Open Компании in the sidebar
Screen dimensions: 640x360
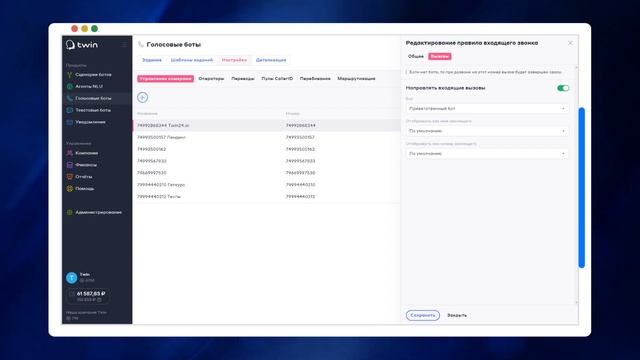pyautogui.click(x=87, y=153)
